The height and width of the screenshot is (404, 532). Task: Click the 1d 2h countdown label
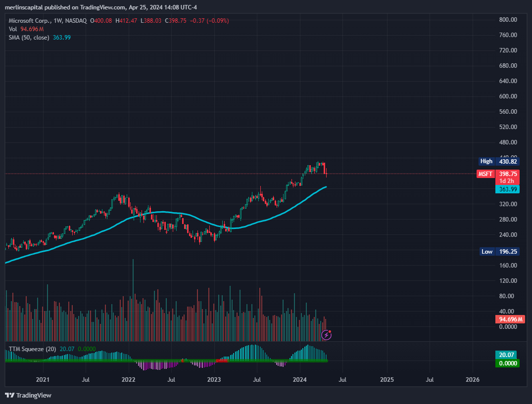pyautogui.click(x=507, y=181)
